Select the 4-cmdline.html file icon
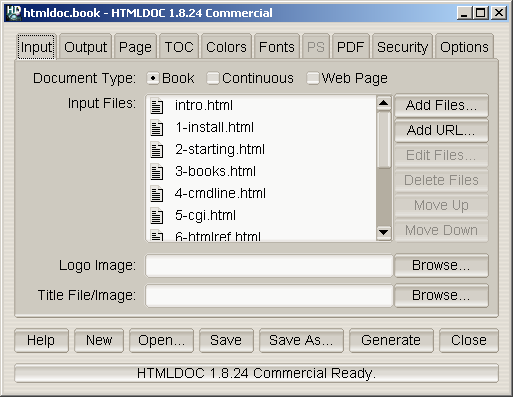Screen dimensions: 513x397 coord(157,194)
